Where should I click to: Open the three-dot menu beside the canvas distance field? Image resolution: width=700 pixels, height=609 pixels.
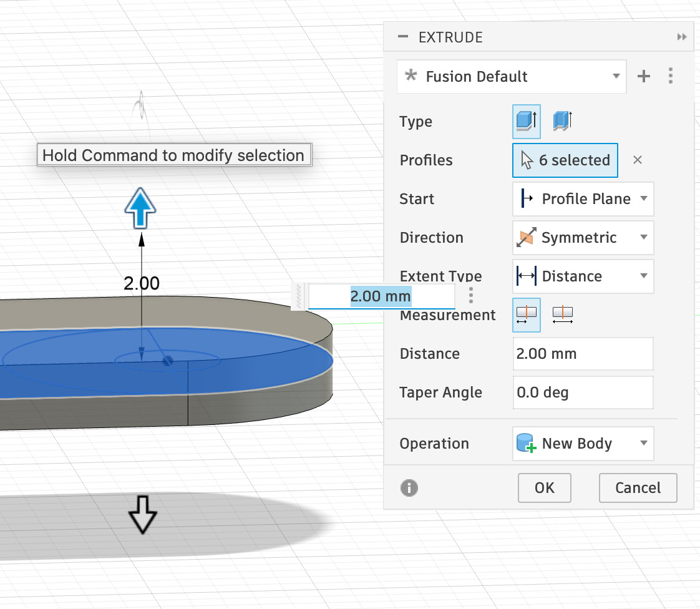coord(471,294)
